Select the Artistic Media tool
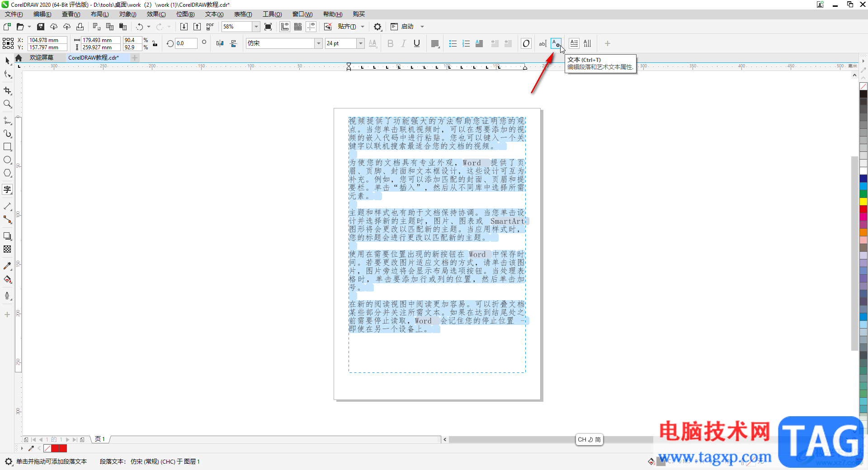Image resolution: width=868 pixels, height=470 pixels. tap(7, 134)
